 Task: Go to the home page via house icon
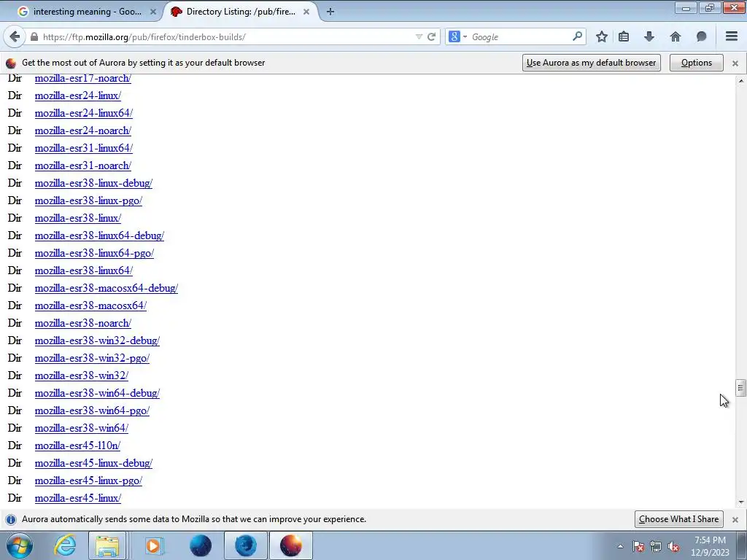coord(675,36)
